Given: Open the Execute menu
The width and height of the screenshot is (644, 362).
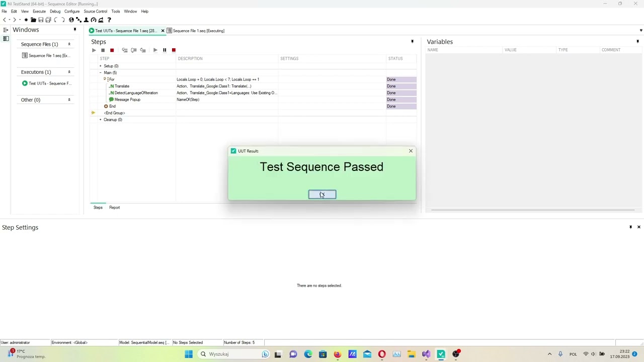Looking at the screenshot, I should coord(39,11).
